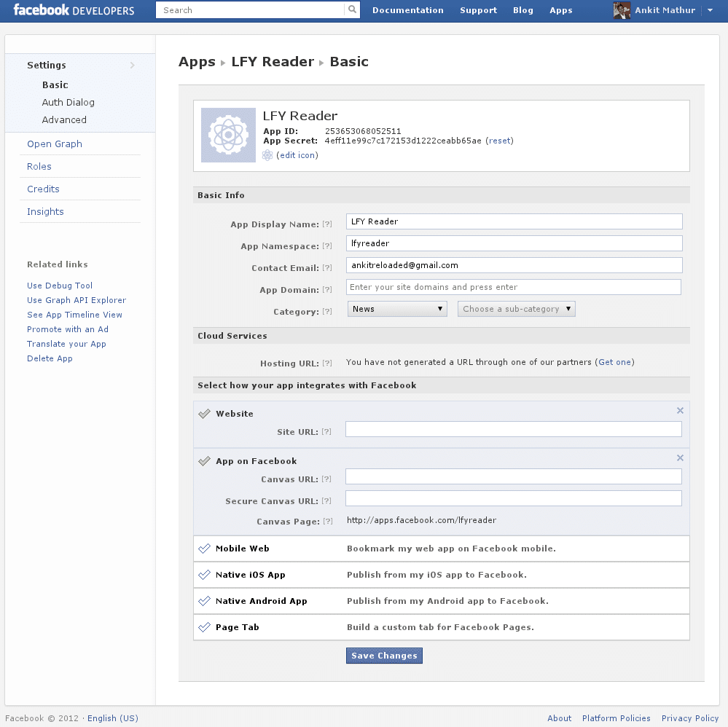The height and width of the screenshot is (727, 728).
Task: Click the search magnifier icon
Action: pos(353,10)
